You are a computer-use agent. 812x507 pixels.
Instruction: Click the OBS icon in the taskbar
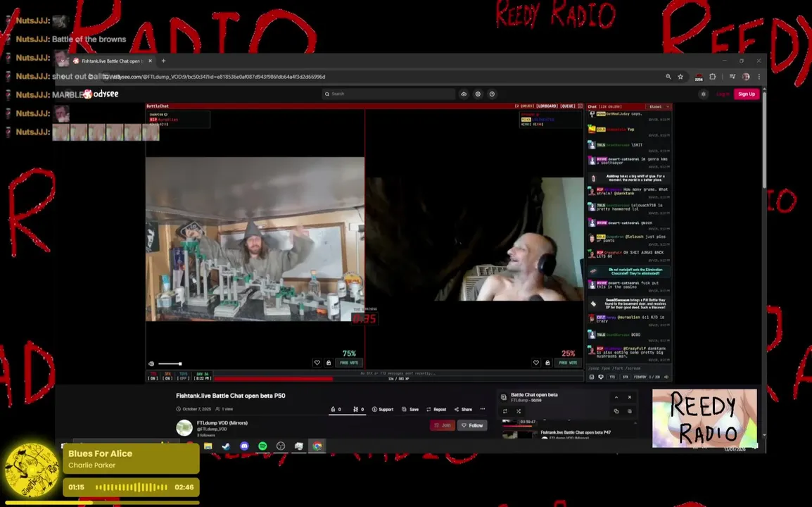click(x=281, y=446)
